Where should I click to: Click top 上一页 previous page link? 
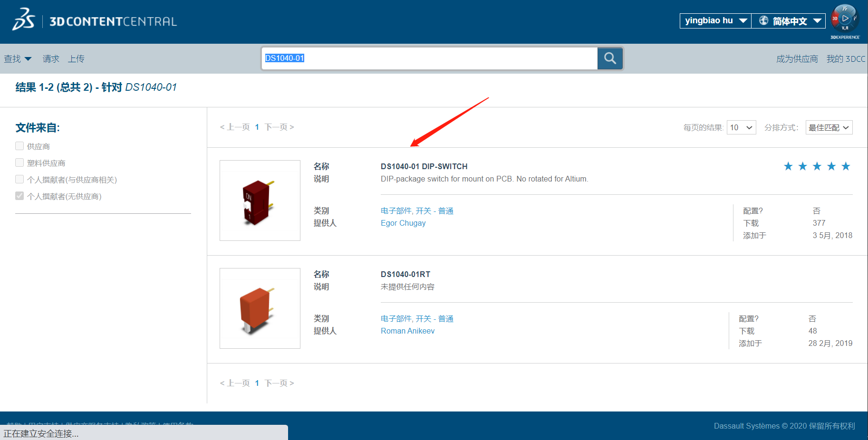click(235, 127)
